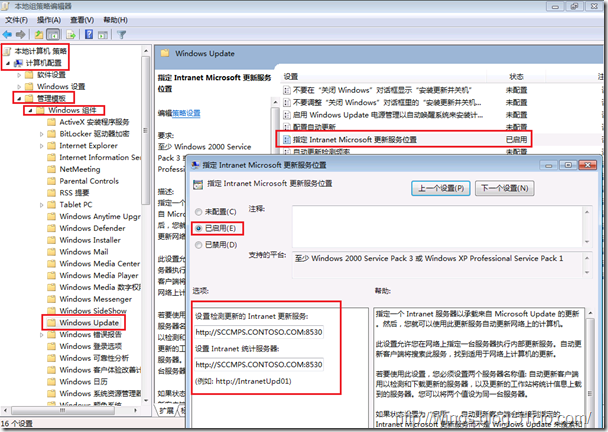Expand the BitLocker 驱动器加密 node arrow

tap(41, 134)
